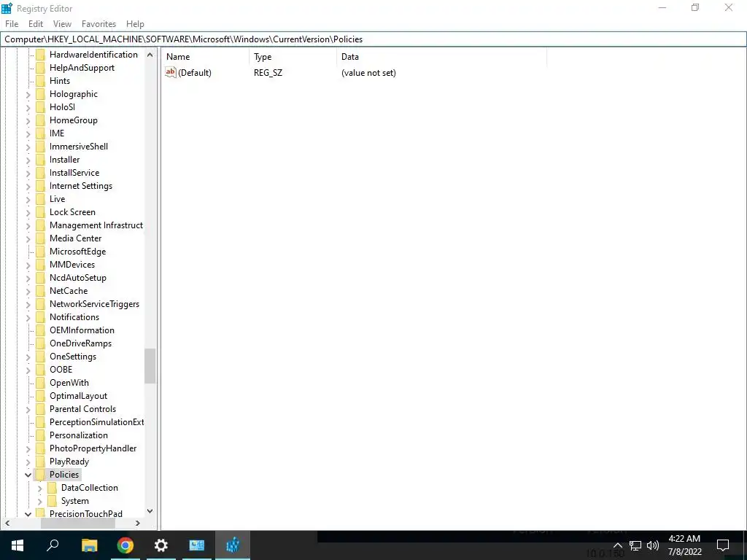The width and height of the screenshot is (747, 560).
Task: Click the IME folder icon
Action: coord(41,133)
